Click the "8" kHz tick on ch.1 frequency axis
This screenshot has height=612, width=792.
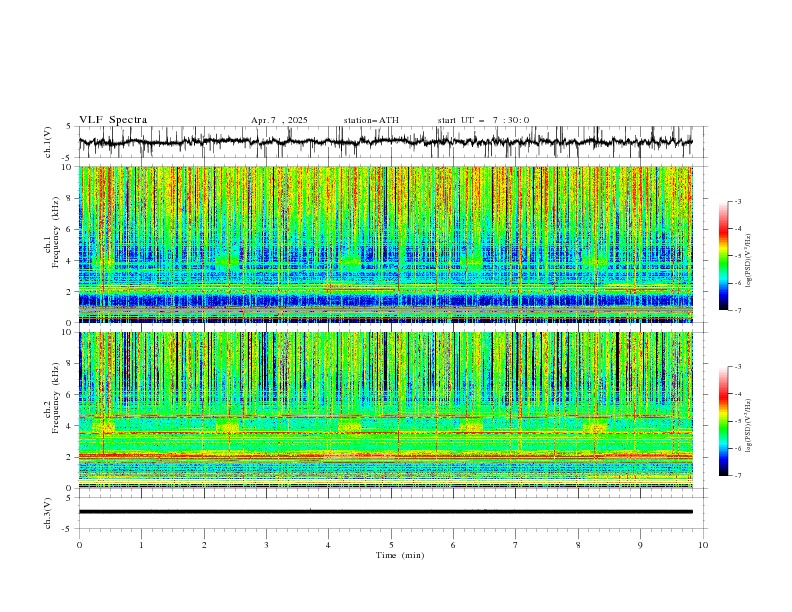pyautogui.click(x=69, y=198)
